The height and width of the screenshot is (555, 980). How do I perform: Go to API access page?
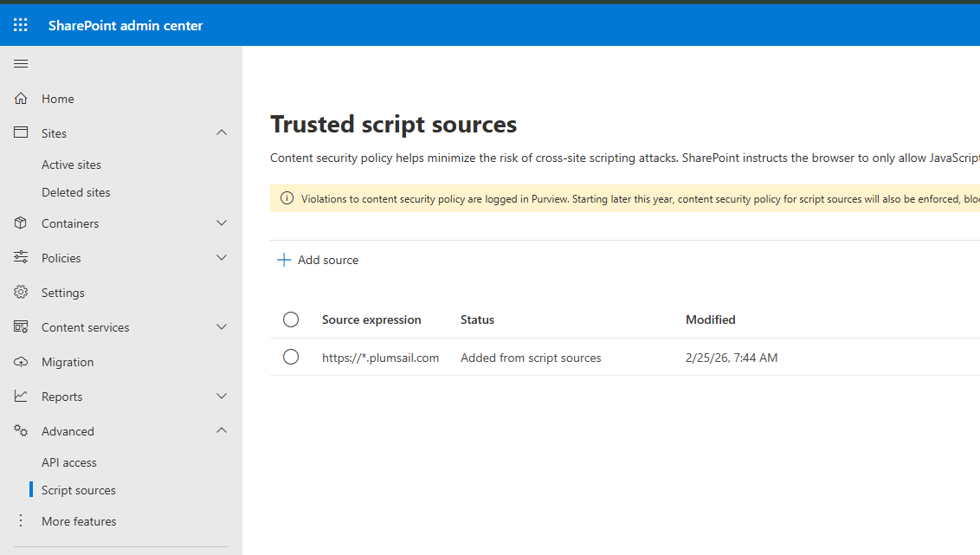(x=69, y=462)
